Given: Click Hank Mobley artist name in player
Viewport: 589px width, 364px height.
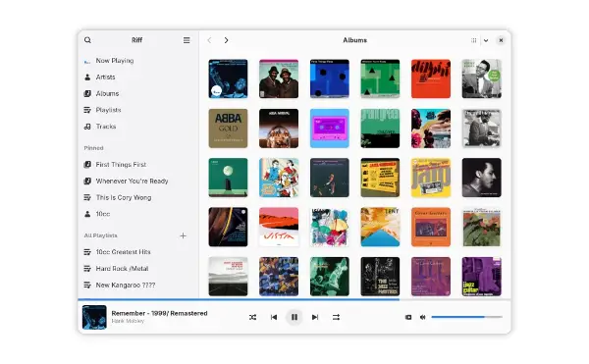Looking at the screenshot, I should point(128,321).
